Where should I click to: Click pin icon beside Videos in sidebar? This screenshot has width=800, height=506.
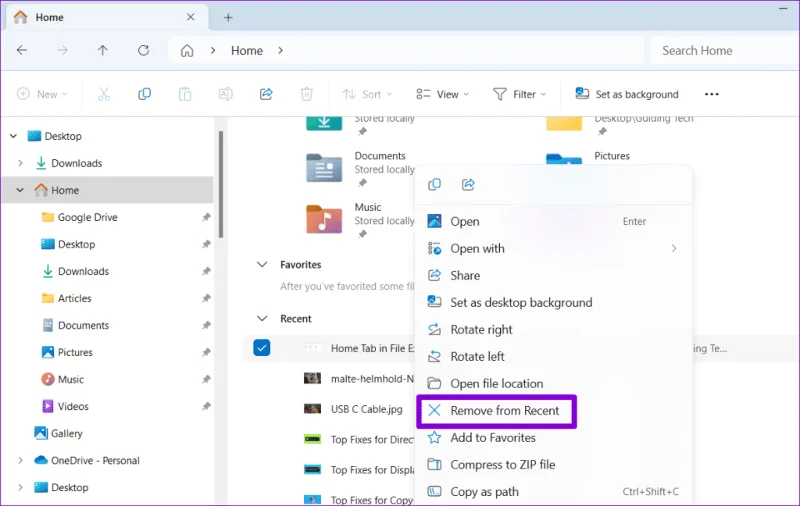pyautogui.click(x=206, y=407)
